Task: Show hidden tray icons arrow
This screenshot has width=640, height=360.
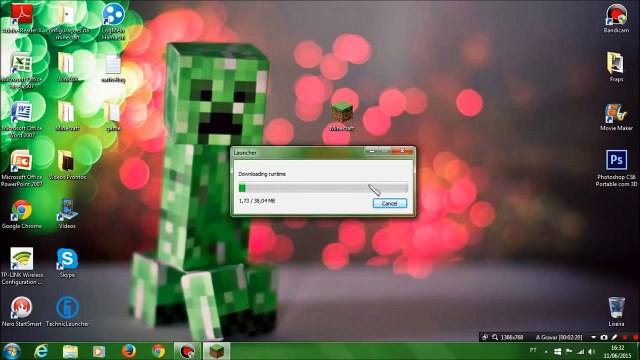Action: [546, 351]
